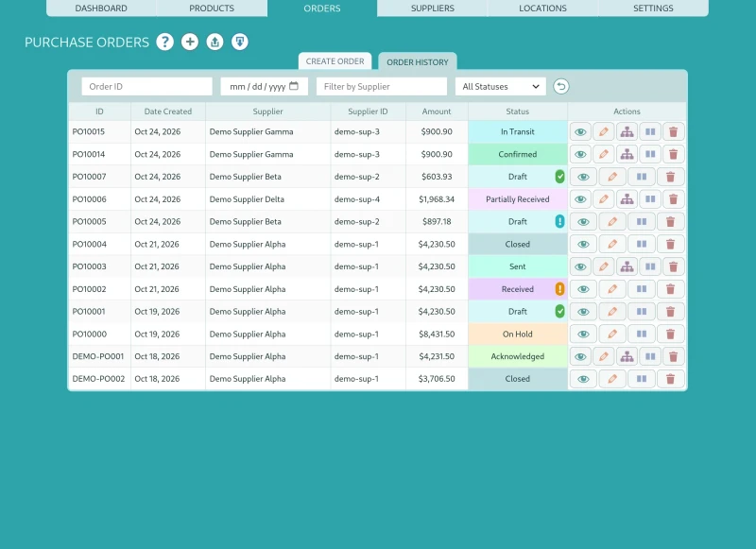Click the orange exclamation badge on PO10002
Screen dimensions: 756x549
(559, 289)
